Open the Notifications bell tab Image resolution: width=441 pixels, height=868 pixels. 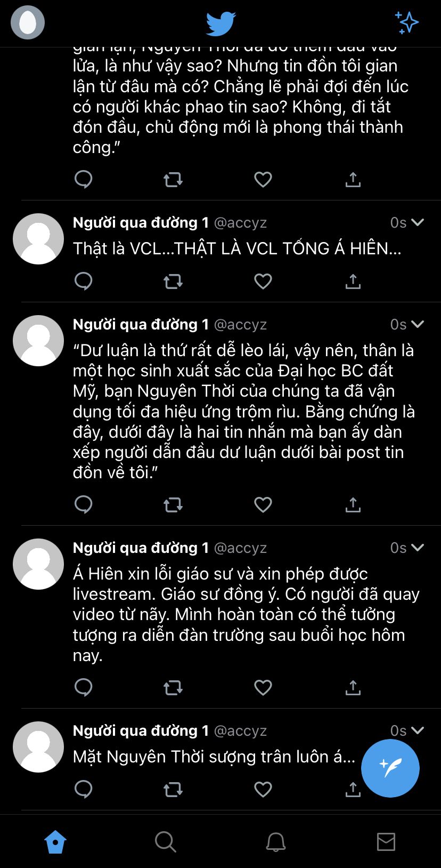tap(276, 842)
